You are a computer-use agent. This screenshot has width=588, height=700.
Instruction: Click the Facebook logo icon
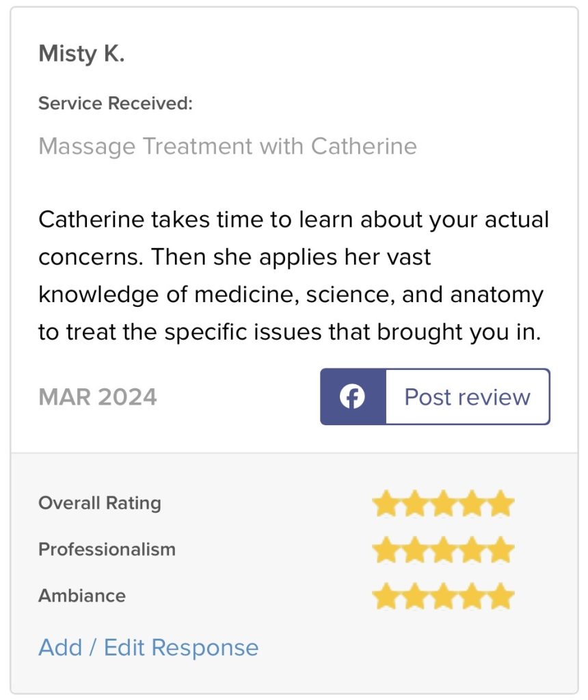tap(353, 397)
